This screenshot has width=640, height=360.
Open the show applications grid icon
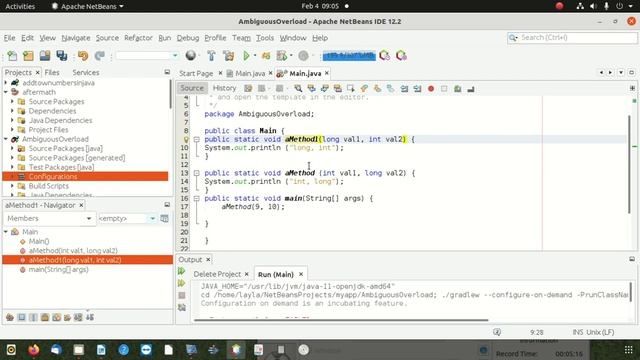coord(629,350)
